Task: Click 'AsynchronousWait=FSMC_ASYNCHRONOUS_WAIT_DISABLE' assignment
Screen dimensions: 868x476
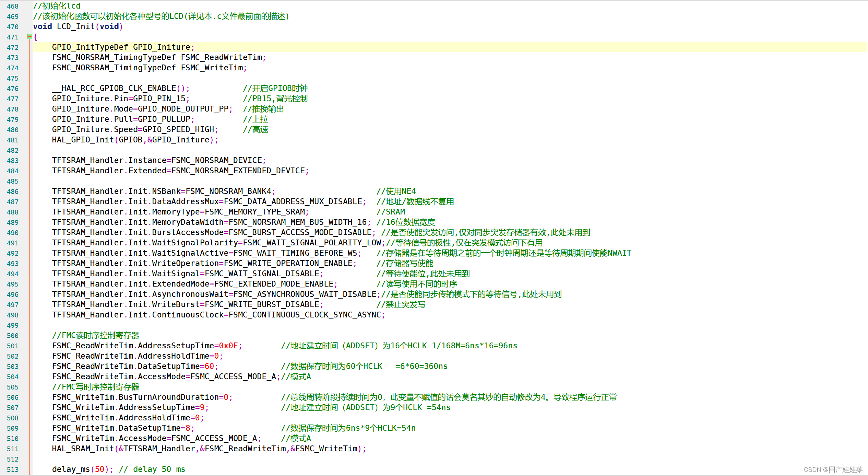Action: [264, 294]
